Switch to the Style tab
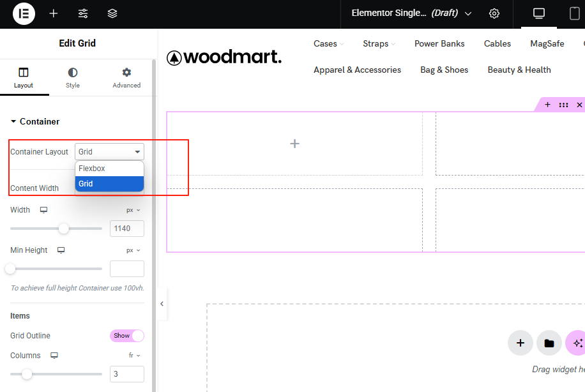 click(73, 78)
